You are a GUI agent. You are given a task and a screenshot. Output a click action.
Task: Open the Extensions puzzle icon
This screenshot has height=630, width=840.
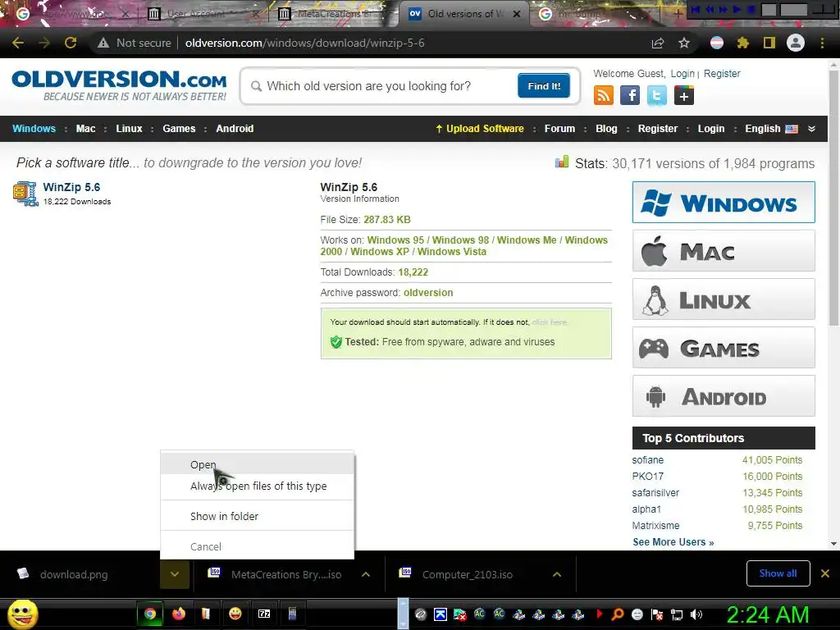pyautogui.click(x=743, y=43)
